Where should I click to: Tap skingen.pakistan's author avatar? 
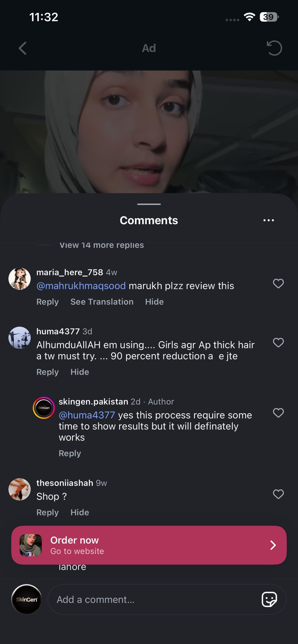(x=43, y=408)
